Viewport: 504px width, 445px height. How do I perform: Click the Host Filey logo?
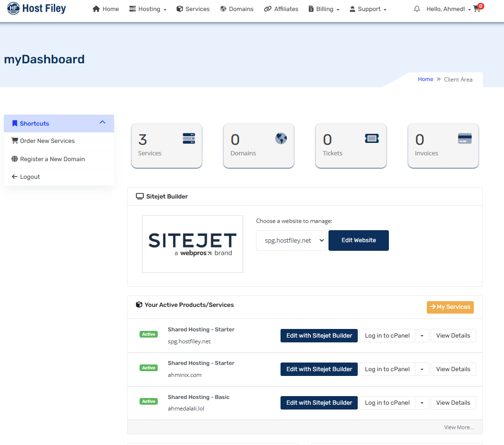(36, 9)
